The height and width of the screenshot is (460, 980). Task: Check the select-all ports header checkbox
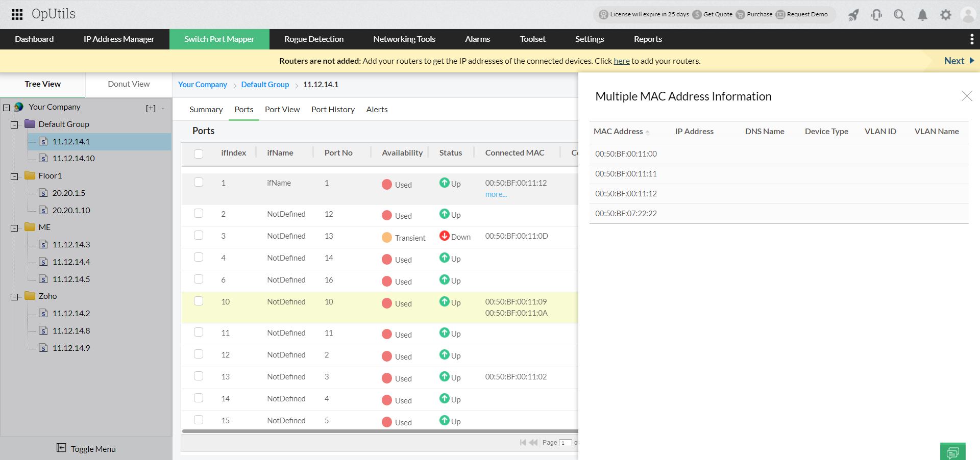coord(199,154)
